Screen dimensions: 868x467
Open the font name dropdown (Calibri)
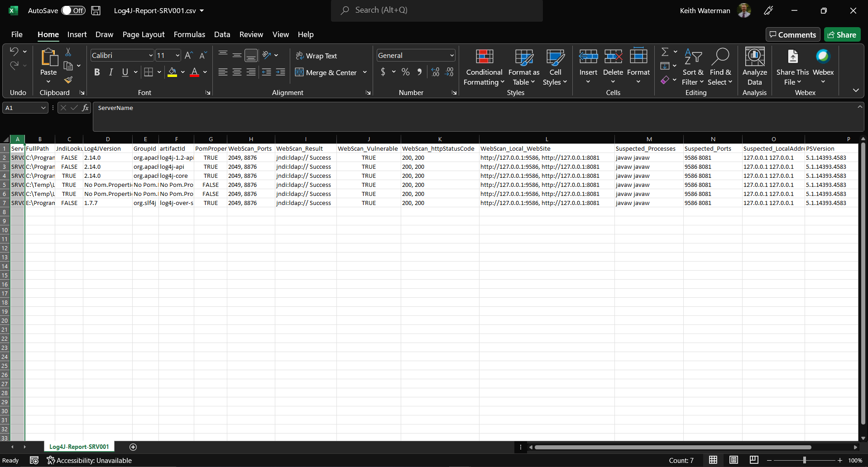pyautogui.click(x=151, y=55)
